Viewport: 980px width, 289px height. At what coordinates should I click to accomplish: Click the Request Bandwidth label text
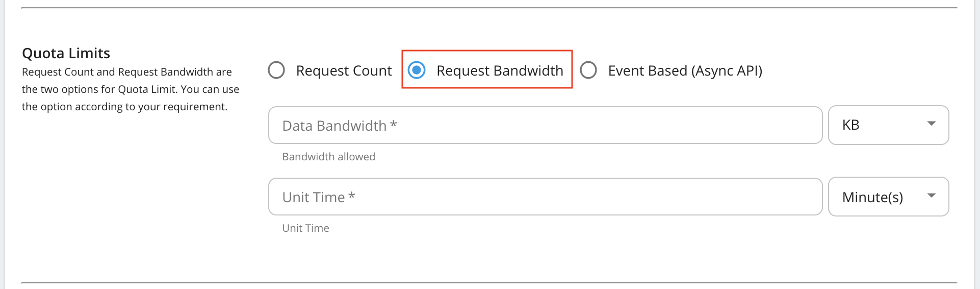pyautogui.click(x=500, y=70)
